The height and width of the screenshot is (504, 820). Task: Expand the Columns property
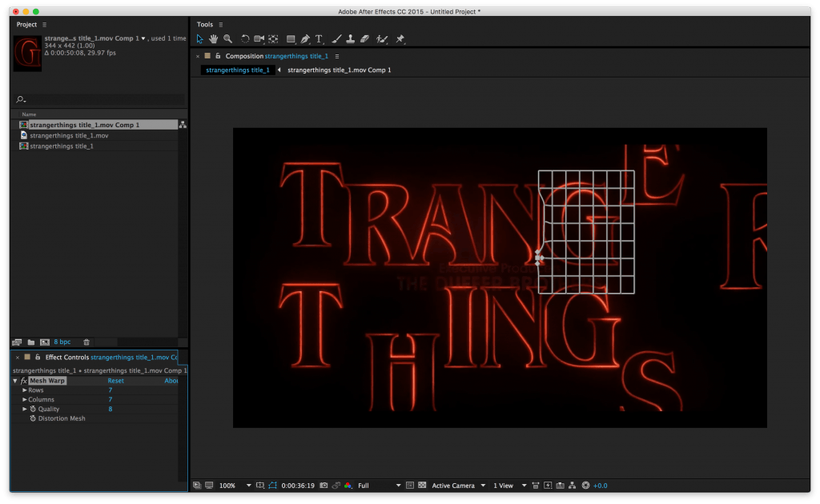24,399
